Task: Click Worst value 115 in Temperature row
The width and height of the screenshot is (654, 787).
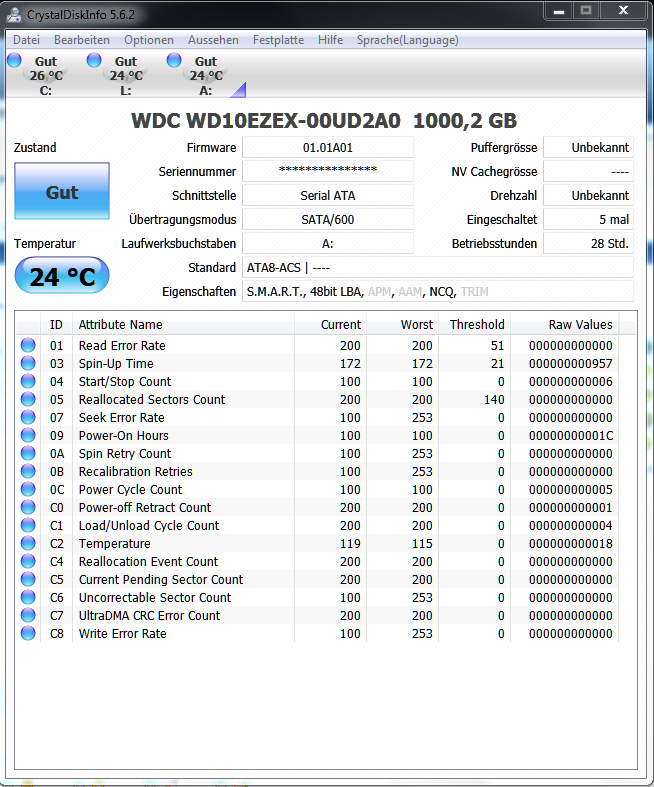Action: pos(422,544)
